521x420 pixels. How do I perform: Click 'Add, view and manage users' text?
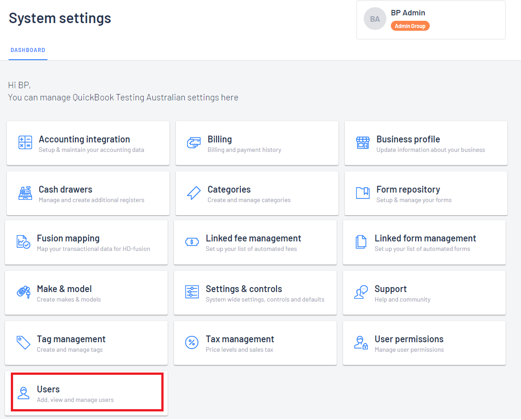coord(75,400)
